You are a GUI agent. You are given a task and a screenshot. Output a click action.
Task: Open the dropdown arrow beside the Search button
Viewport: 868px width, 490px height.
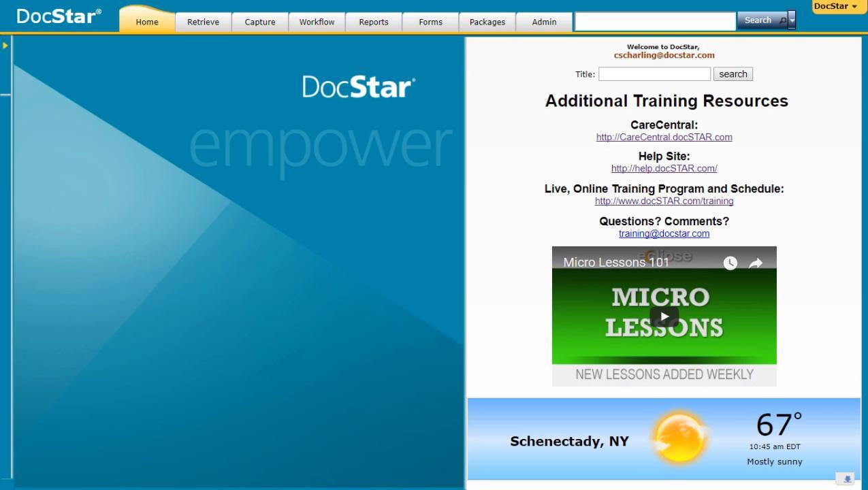(x=792, y=21)
